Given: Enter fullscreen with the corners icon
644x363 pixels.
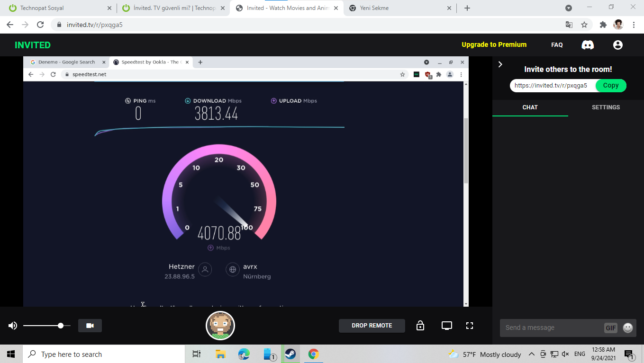Looking at the screenshot, I should [470, 326].
